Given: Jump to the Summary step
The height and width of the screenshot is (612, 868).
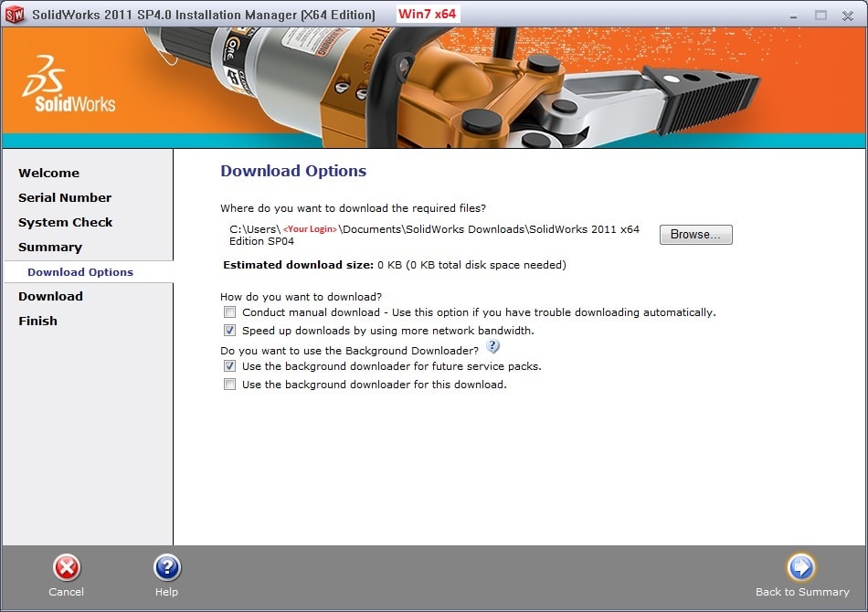Looking at the screenshot, I should [50, 247].
